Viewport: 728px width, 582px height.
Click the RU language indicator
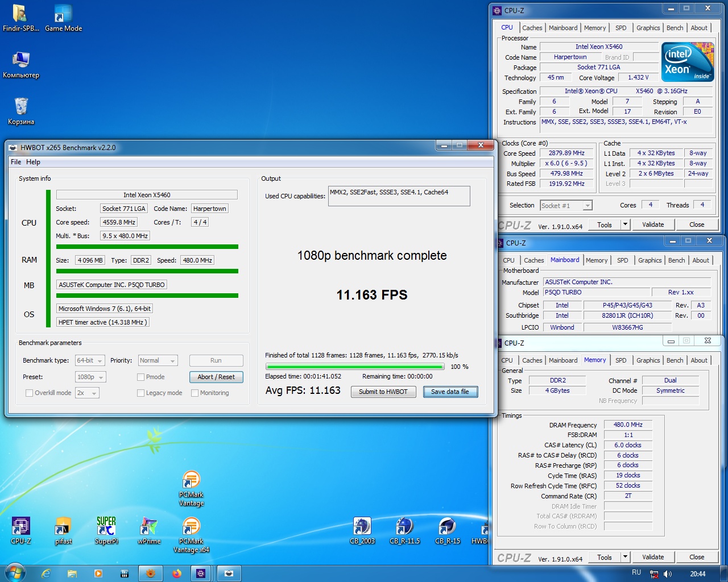[x=636, y=572]
